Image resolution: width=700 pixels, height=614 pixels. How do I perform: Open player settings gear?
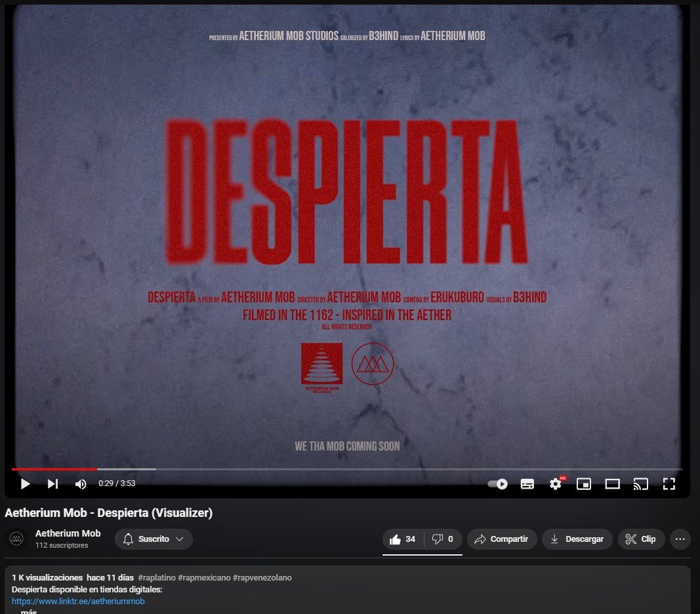click(x=556, y=483)
